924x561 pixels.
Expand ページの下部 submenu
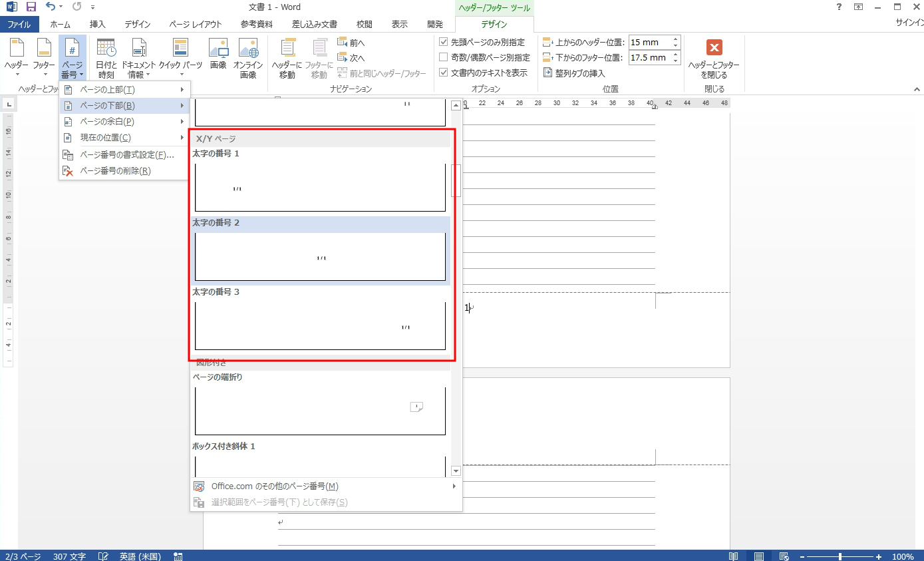[x=124, y=106]
